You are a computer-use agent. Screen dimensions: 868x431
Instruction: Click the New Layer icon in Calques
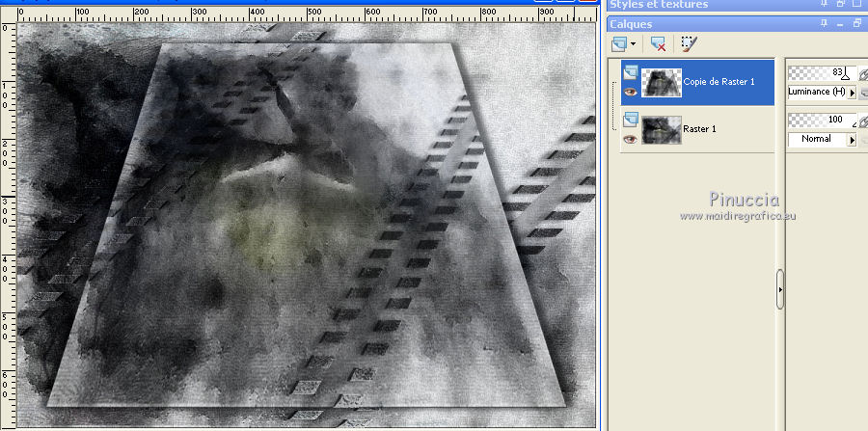pos(618,43)
